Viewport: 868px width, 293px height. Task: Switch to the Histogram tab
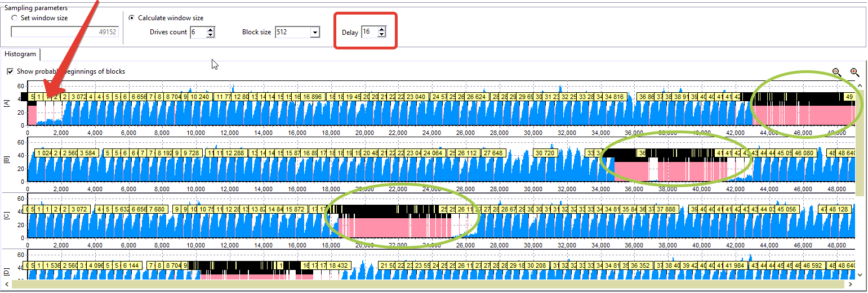[x=21, y=54]
